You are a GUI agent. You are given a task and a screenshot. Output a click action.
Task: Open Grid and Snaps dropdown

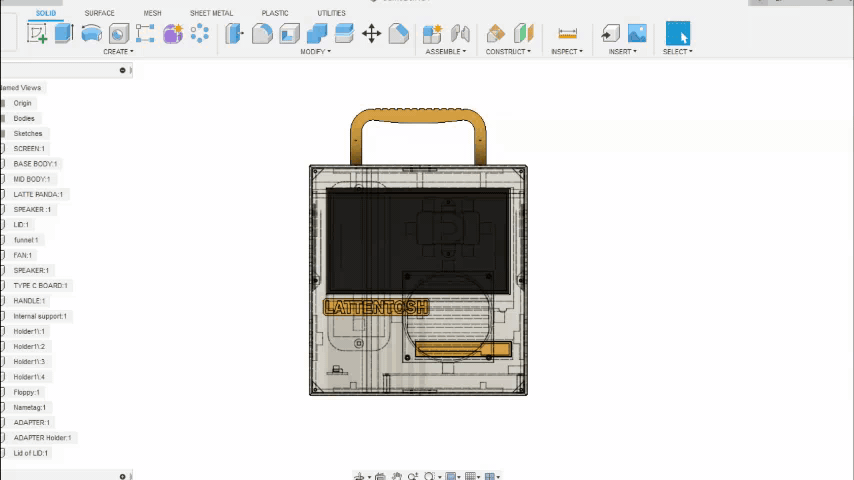pos(472,477)
